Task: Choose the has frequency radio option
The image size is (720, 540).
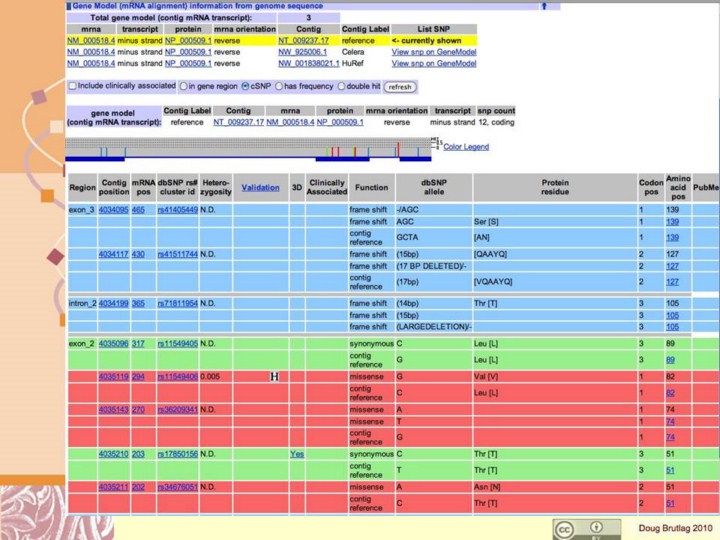Action: [279, 86]
